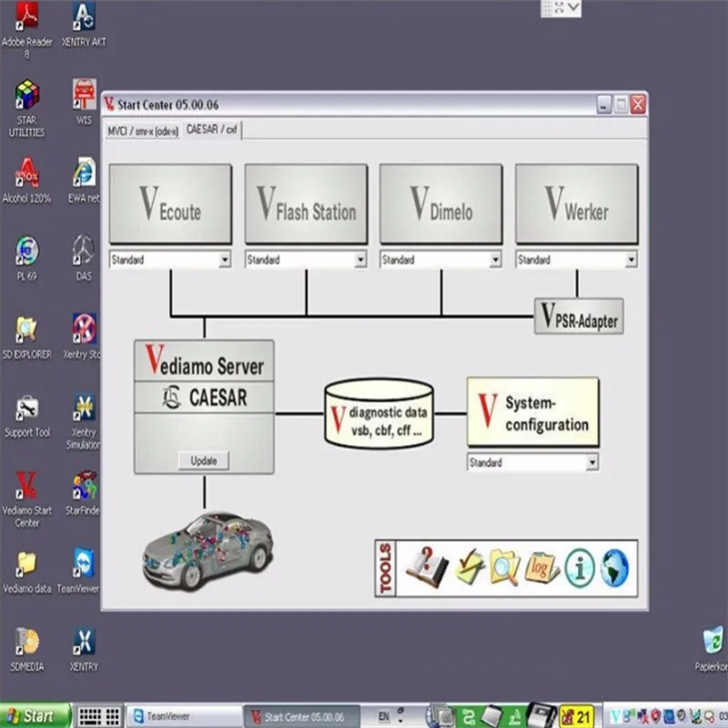Open WIS desktop icon

coord(84,102)
